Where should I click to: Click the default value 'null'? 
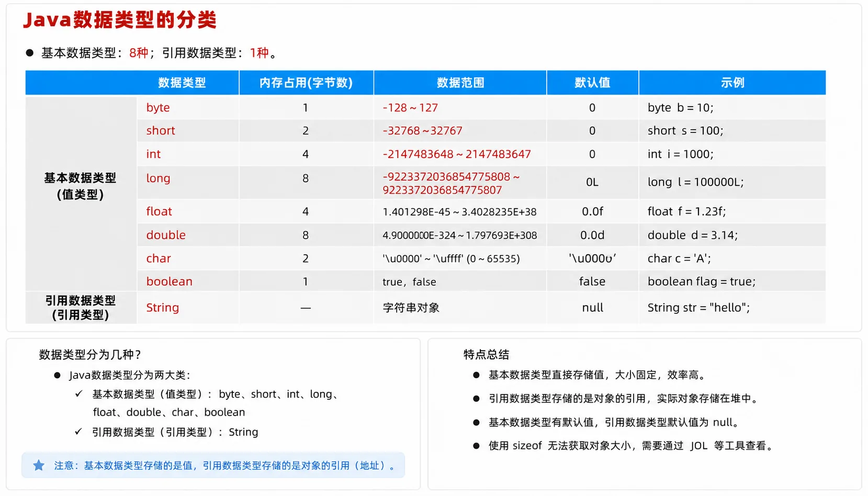click(x=593, y=308)
